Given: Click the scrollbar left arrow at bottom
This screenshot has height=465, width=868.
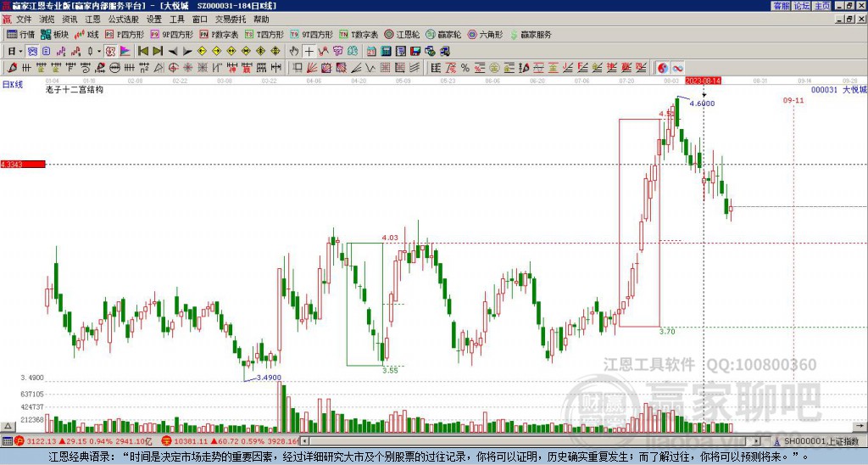Looking at the screenshot, I should 303,441.
